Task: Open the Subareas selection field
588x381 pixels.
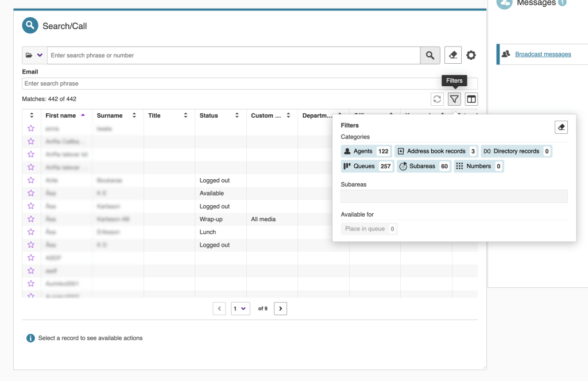Action: click(x=454, y=196)
